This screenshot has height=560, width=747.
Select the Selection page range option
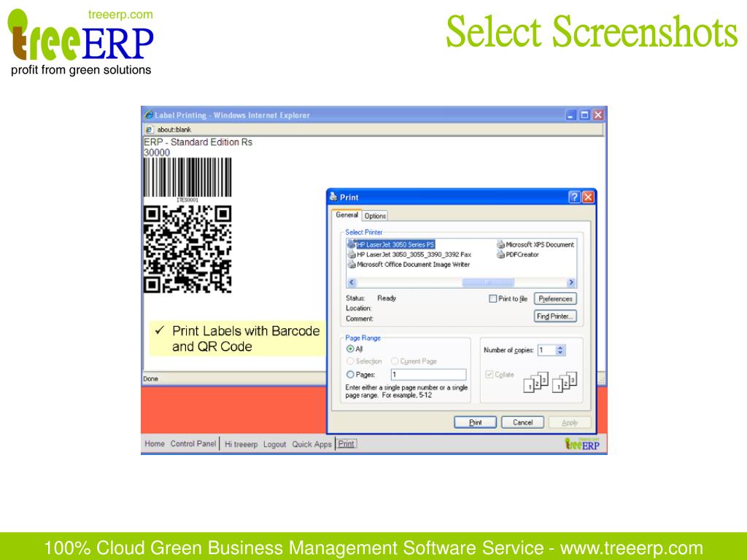tap(350, 361)
